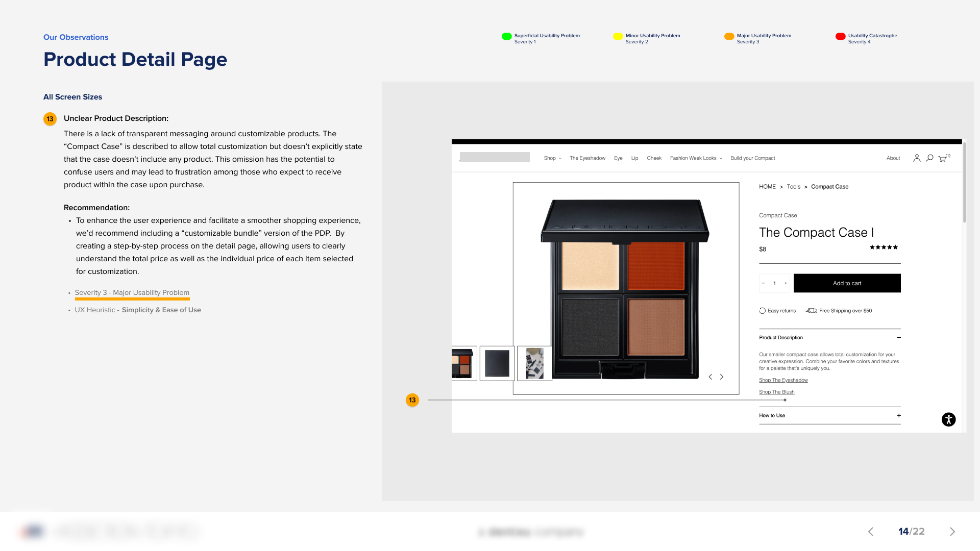Image resolution: width=980 pixels, height=551 pixels.
Task: Collapse the Product Description section
Action: coord(898,338)
